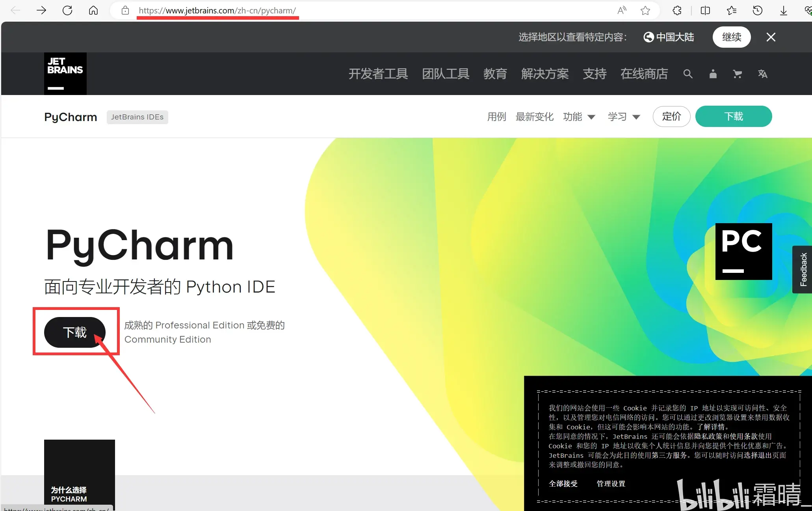Viewport: 812px width, 511px height.
Task: Click the black 下载 hero button
Action: click(x=75, y=332)
